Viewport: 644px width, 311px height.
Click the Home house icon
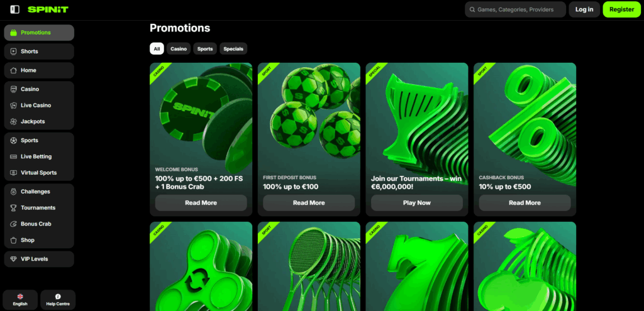coord(14,70)
